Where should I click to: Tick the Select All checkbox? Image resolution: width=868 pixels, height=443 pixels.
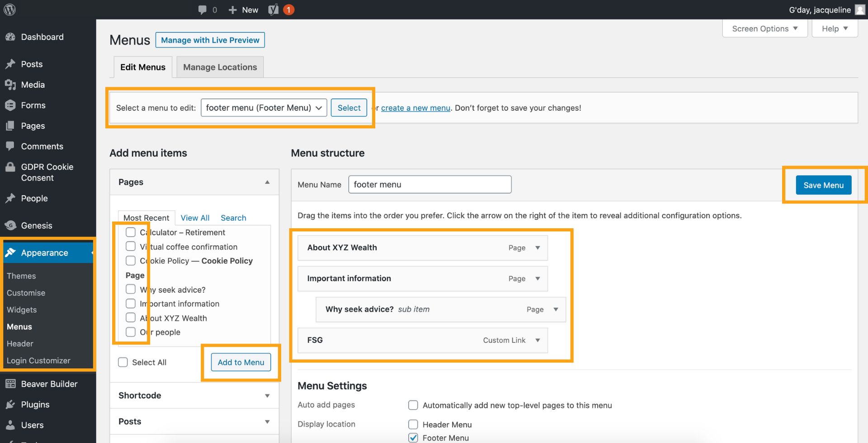pos(123,362)
